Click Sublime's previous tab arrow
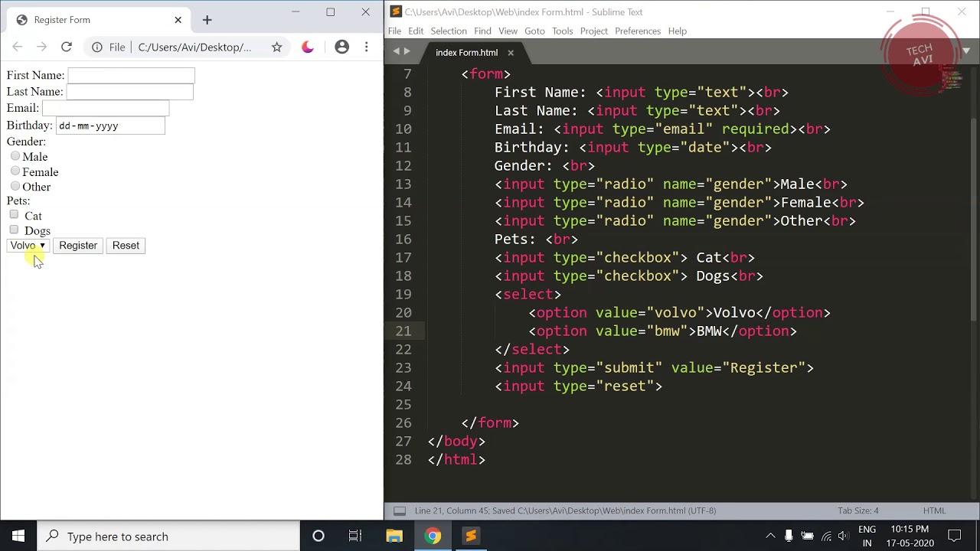The height and width of the screenshot is (551, 980). pos(397,51)
